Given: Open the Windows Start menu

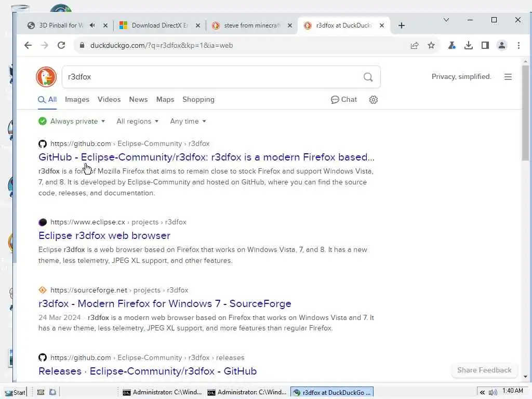Looking at the screenshot, I should pyautogui.click(x=15, y=392).
